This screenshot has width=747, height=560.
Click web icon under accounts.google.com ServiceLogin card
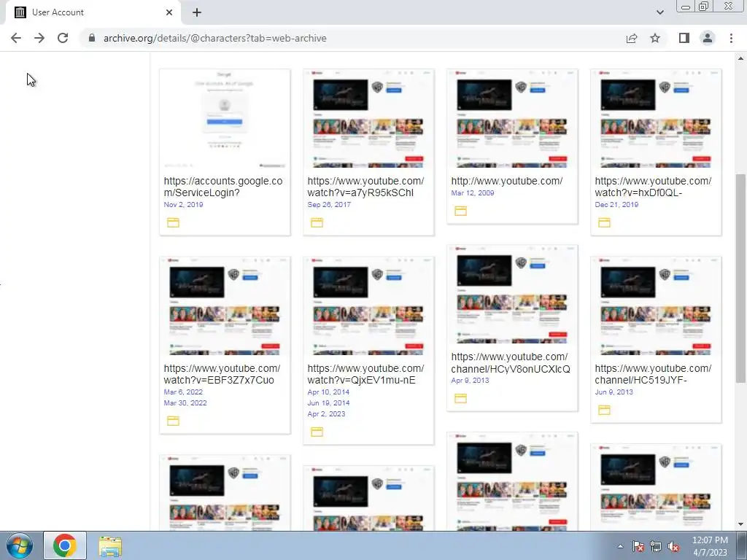click(x=173, y=222)
